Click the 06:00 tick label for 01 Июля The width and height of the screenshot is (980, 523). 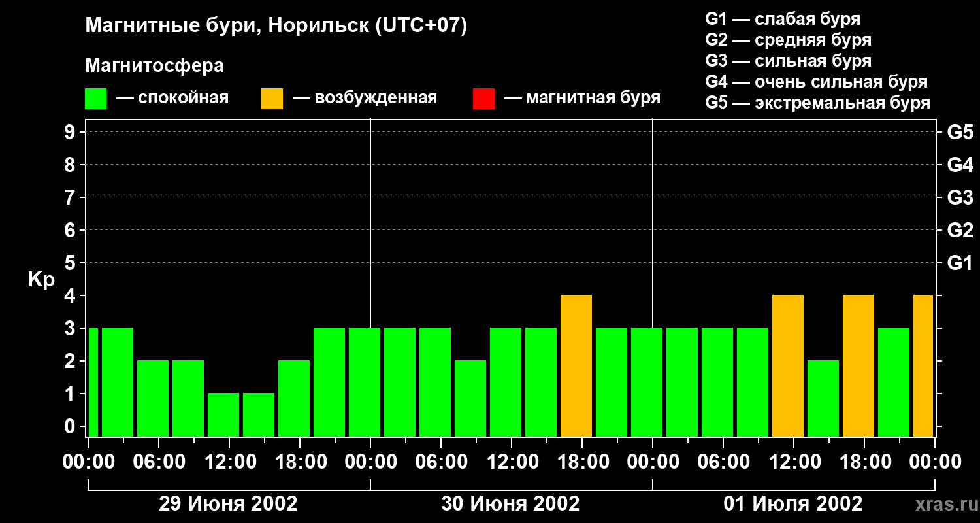[723, 462]
